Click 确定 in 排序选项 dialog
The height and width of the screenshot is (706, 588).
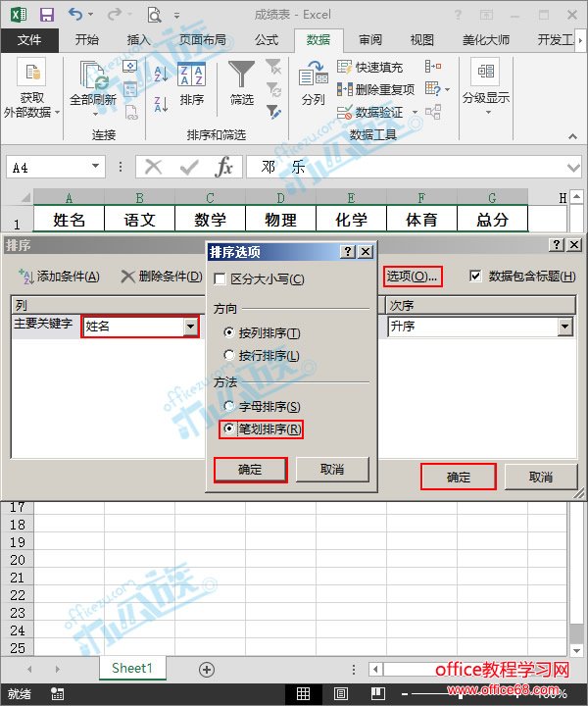pos(250,470)
